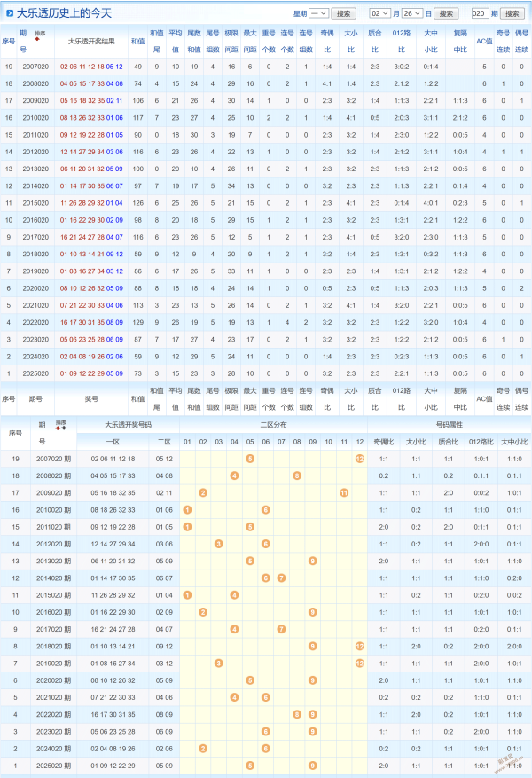Click orange ball 11 in the 2009020 row

pyautogui.click(x=343, y=492)
